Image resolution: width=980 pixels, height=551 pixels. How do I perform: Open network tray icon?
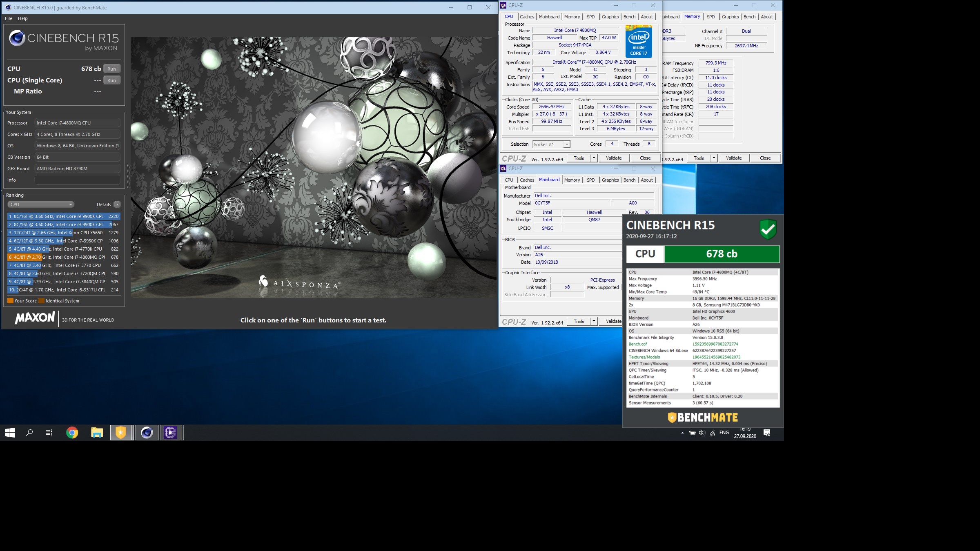(x=713, y=433)
